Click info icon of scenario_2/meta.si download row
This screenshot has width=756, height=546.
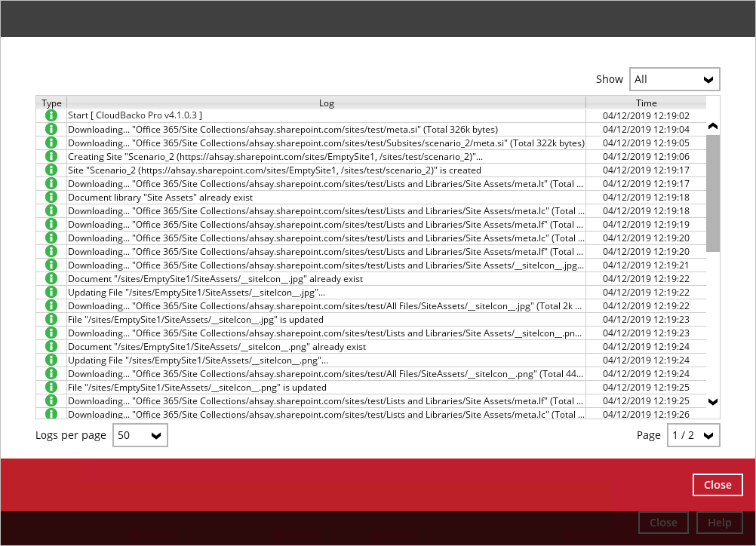51,143
